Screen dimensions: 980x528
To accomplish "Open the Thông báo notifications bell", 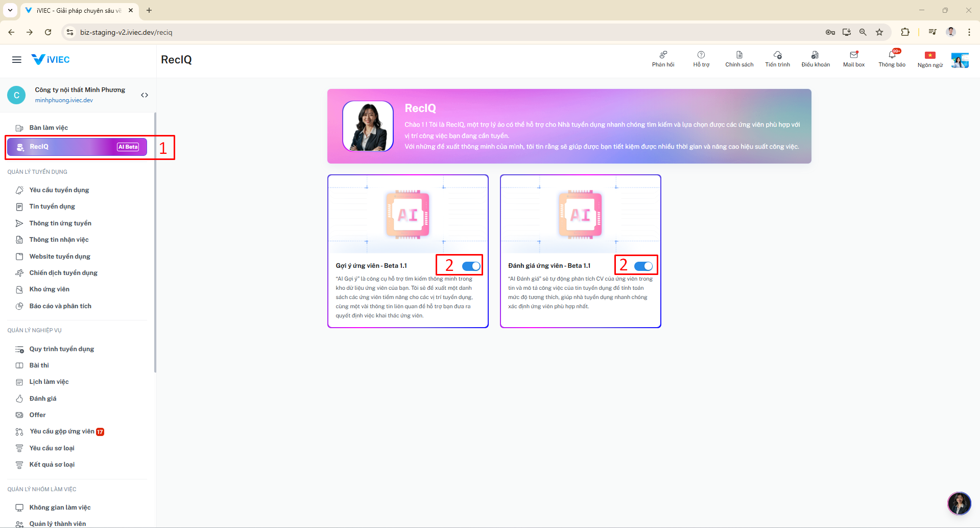I will point(892,55).
